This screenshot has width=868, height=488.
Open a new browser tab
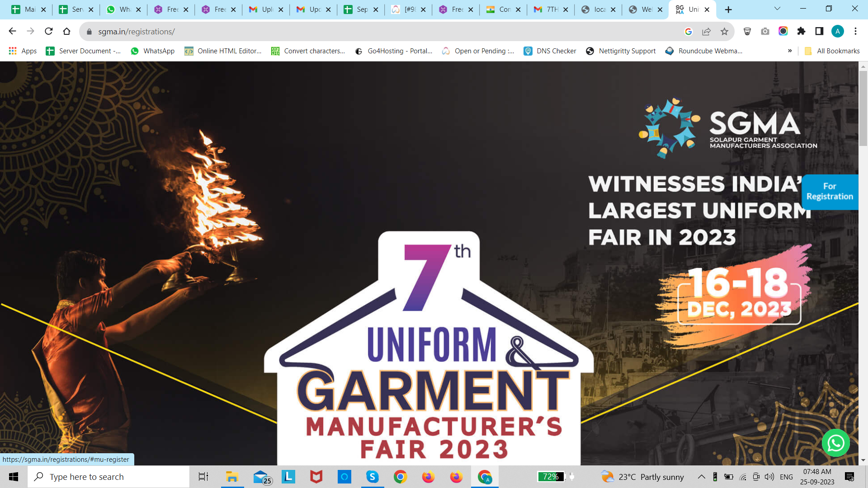[728, 9]
